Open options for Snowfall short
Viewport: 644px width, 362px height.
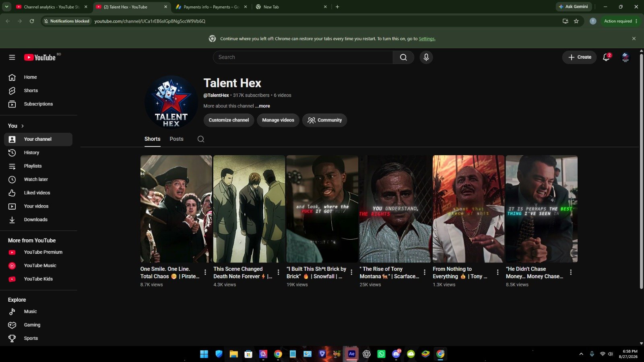pyautogui.click(x=351, y=272)
